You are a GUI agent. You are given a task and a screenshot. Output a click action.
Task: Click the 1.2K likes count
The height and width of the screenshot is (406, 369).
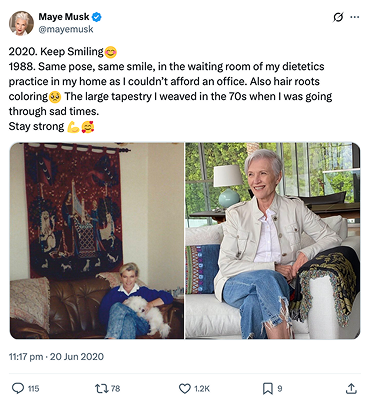tap(202, 389)
